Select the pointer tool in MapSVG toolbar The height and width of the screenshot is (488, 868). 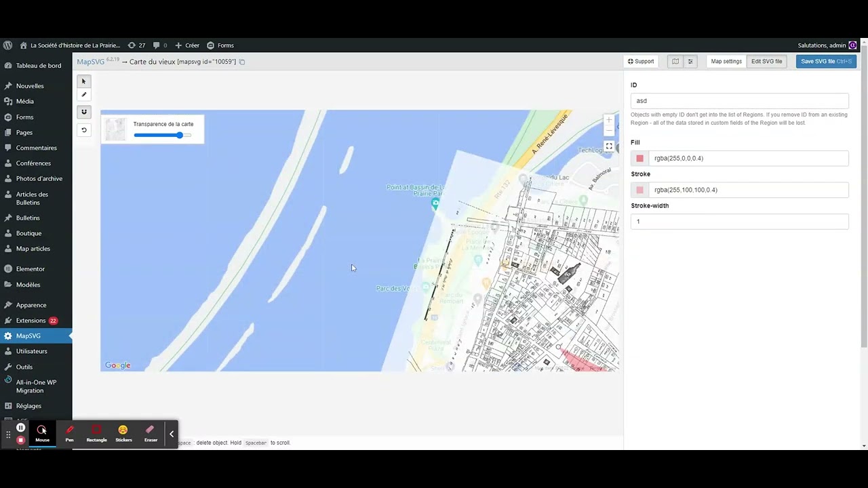(84, 81)
